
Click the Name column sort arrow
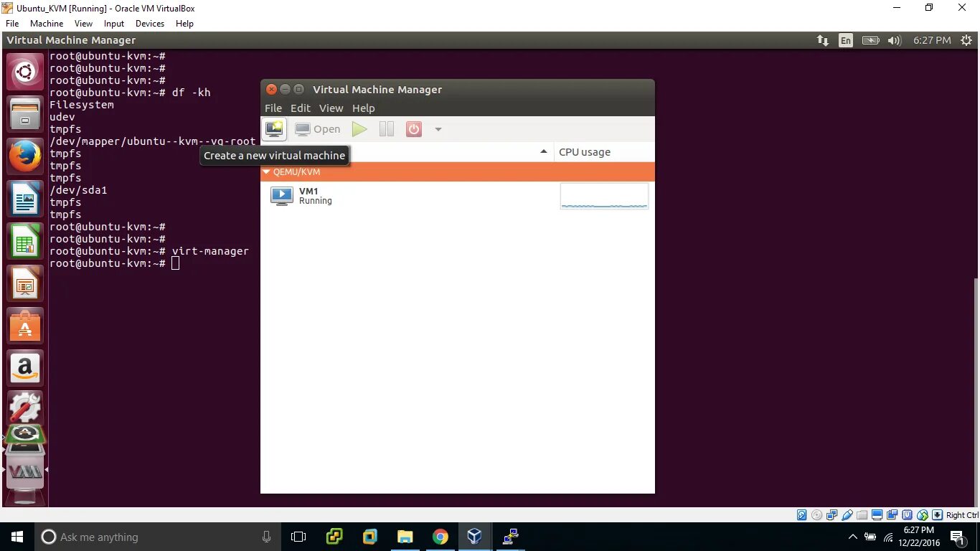pos(544,152)
